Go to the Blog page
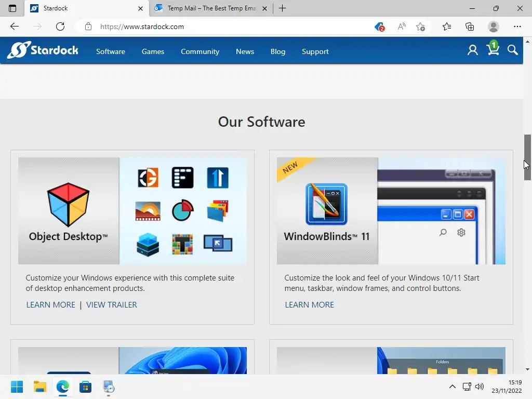 pos(278,51)
